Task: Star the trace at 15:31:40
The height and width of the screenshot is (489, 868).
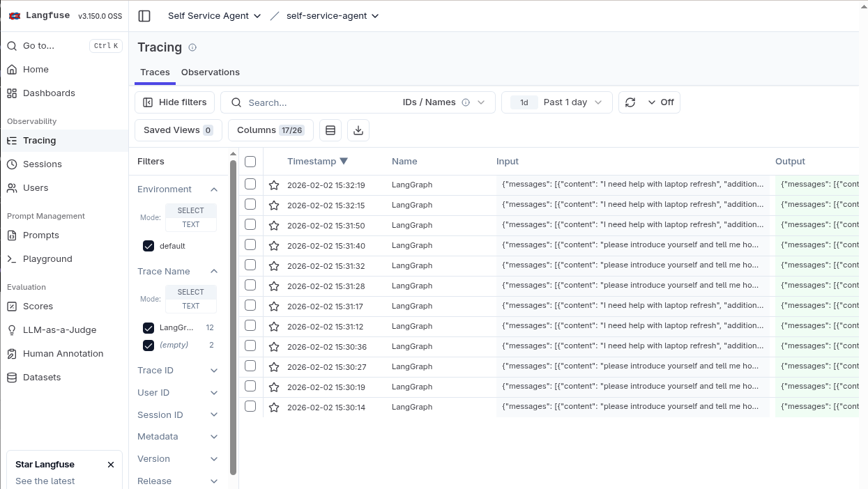Action: click(x=274, y=246)
